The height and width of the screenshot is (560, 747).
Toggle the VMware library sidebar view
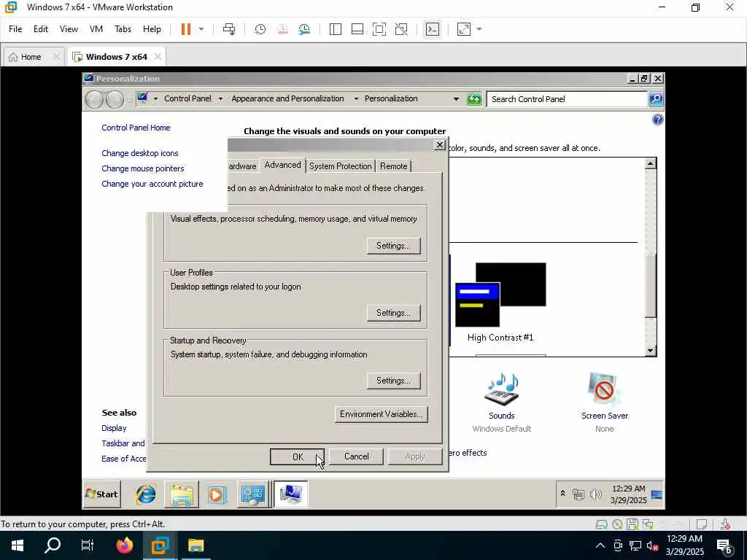click(336, 29)
